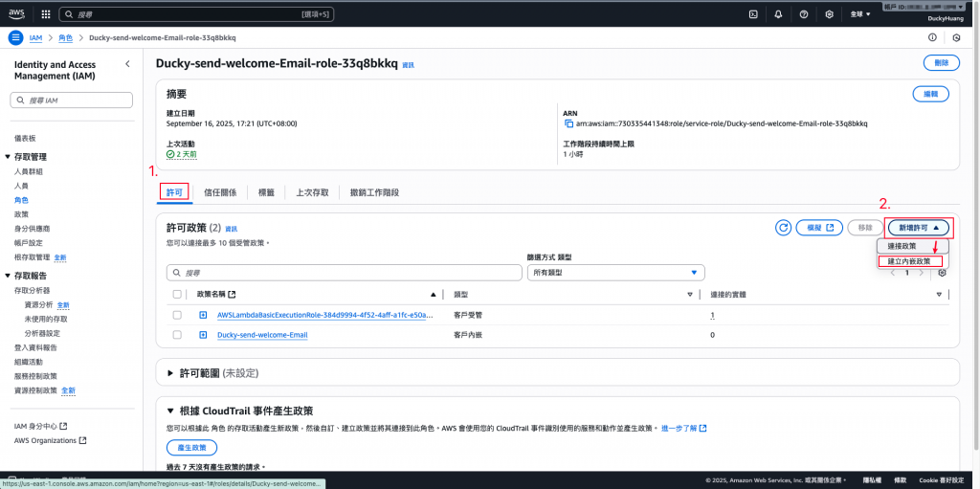980x489 pixels.
Task: Select all policies header checkbox
Action: point(177,294)
